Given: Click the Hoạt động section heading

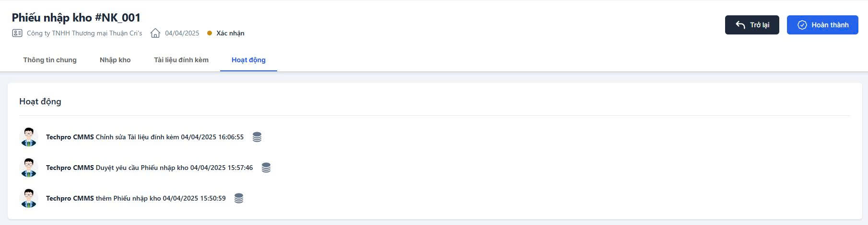Looking at the screenshot, I should (40, 101).
